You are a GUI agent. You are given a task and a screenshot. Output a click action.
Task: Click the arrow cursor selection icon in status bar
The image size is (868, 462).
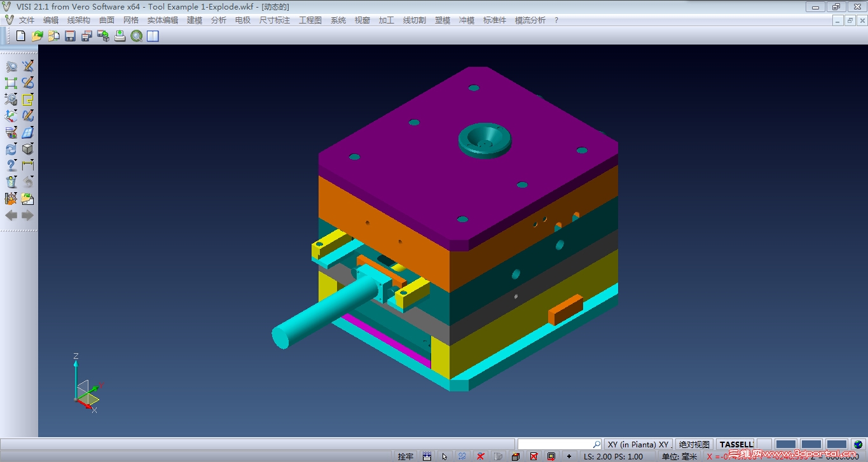[x=444, y=456]
